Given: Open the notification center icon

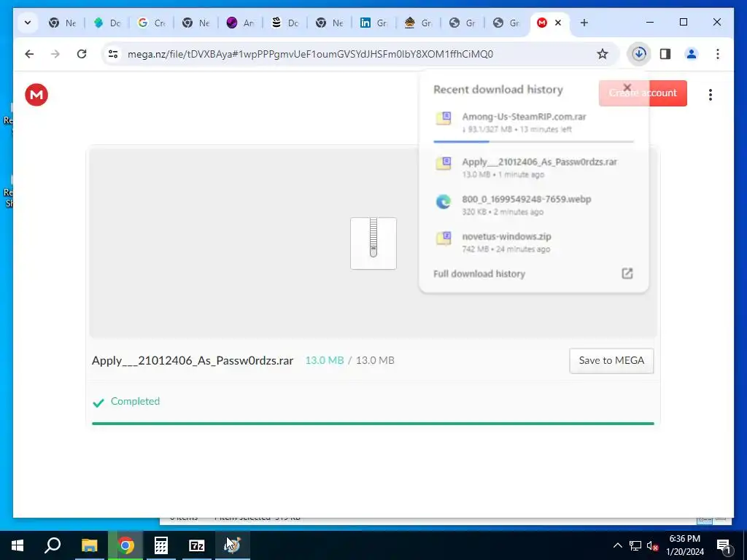Looking at the screenshot, I should (723, 545).
